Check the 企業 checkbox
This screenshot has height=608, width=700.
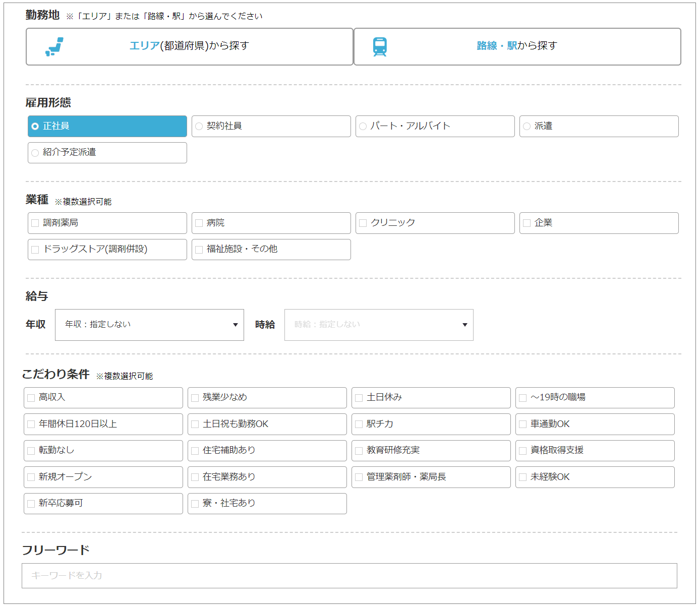pos(599,223)
